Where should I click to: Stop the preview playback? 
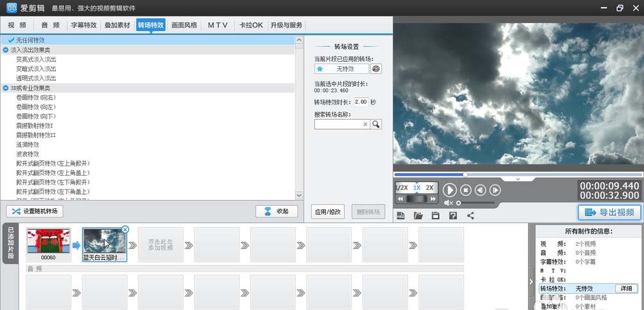466,190
